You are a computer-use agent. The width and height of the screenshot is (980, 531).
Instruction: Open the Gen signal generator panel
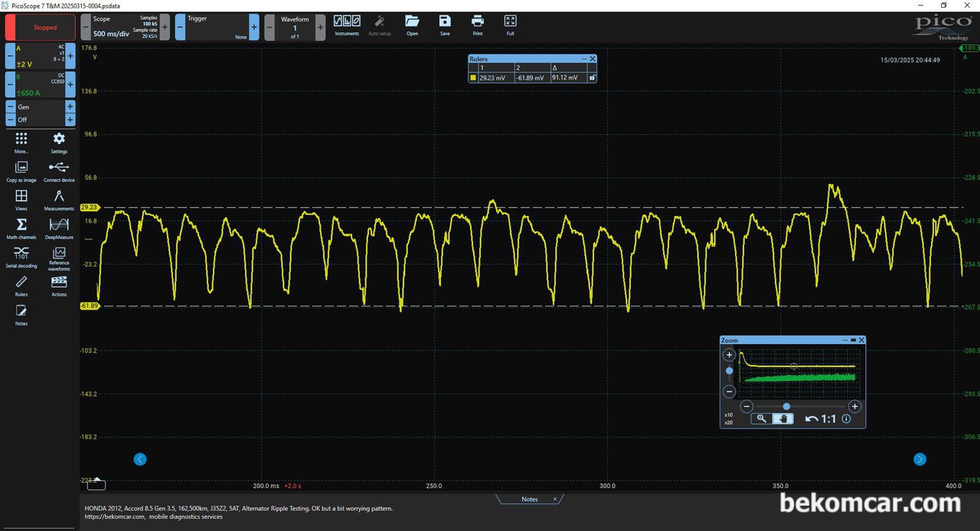pos(41,107)
